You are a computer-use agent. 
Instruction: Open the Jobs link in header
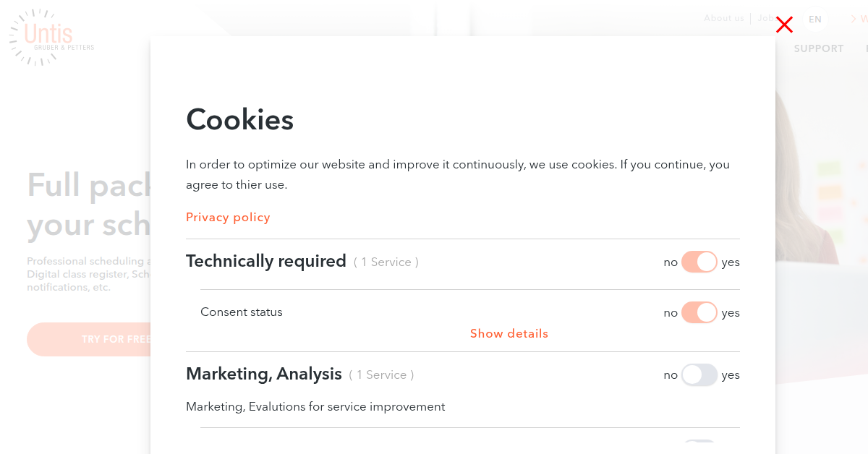pyautogui.click(x=765, y=18)
